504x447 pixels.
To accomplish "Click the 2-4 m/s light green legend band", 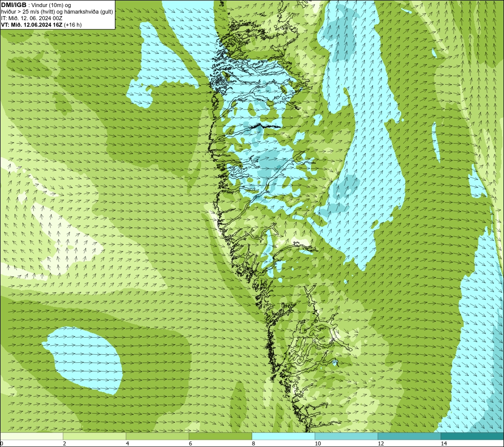I will [95, 436].
